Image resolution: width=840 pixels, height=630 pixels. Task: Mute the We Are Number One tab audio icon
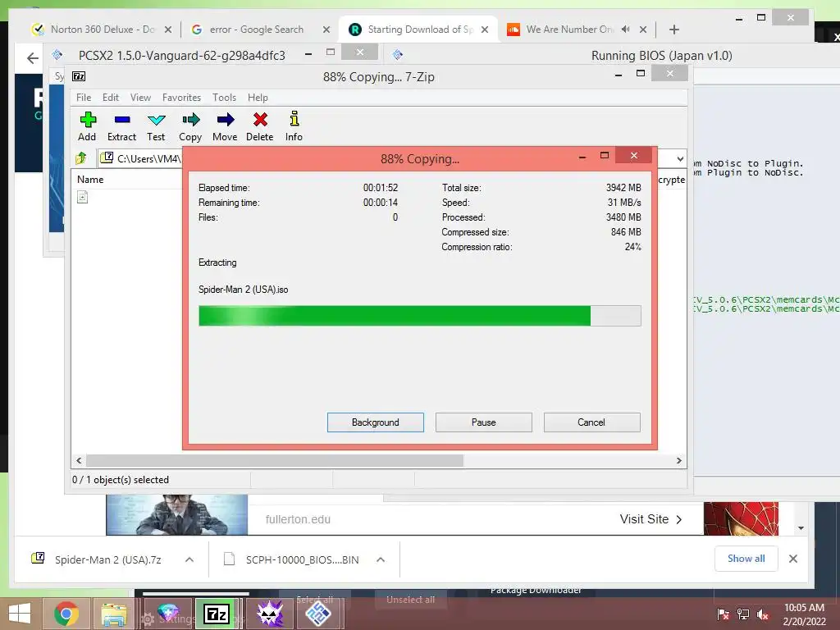coord(625,30)
